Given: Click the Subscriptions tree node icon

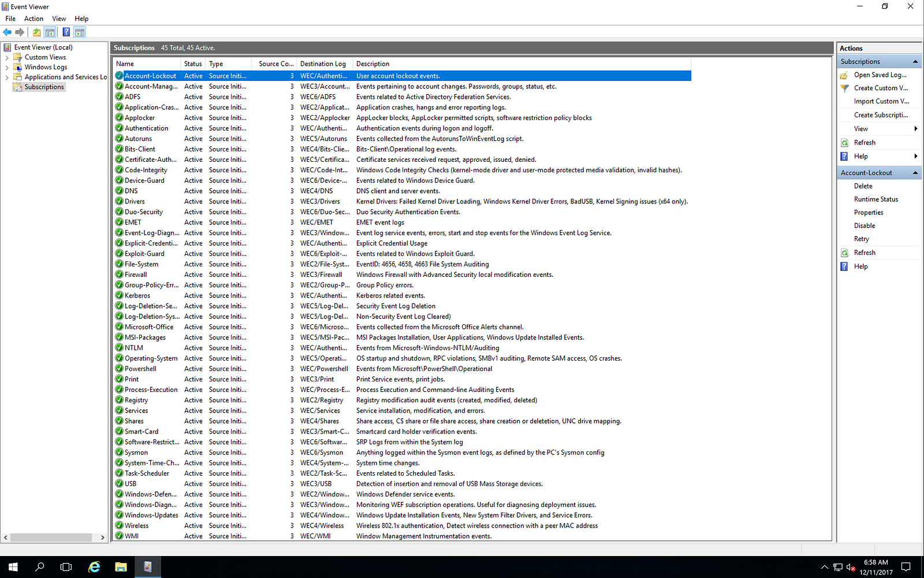Looking at the screenshot, I should tap(17, 87).
